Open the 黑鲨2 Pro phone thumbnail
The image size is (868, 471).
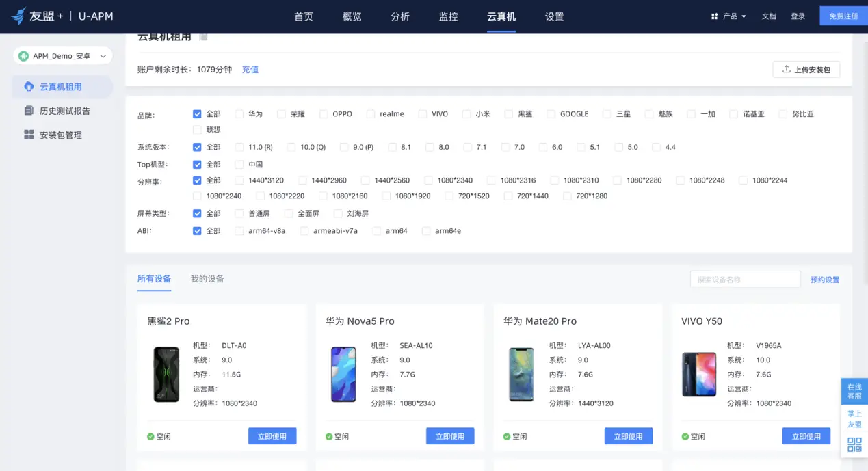pyautogui.click(x=166, y=374)
